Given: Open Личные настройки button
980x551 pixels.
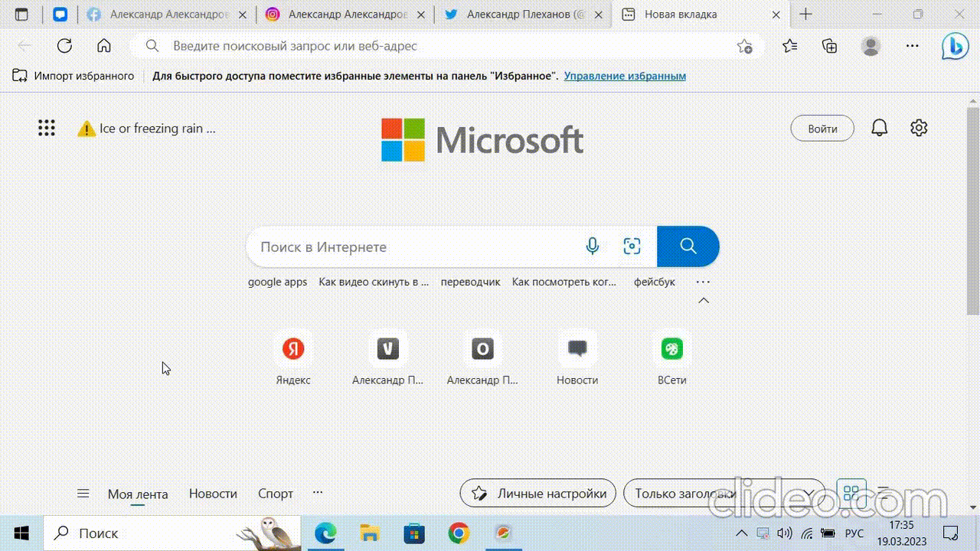Looking at the screenshot, I should [x=538, y=494].
